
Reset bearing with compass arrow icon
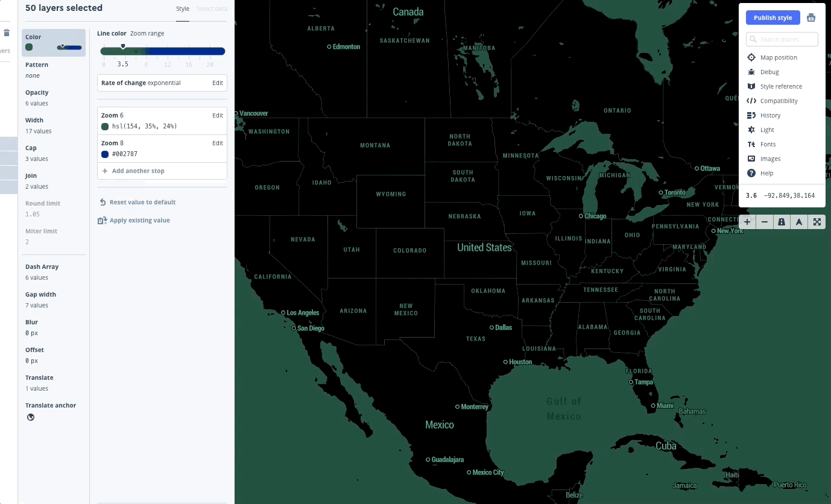click(799, 222)
